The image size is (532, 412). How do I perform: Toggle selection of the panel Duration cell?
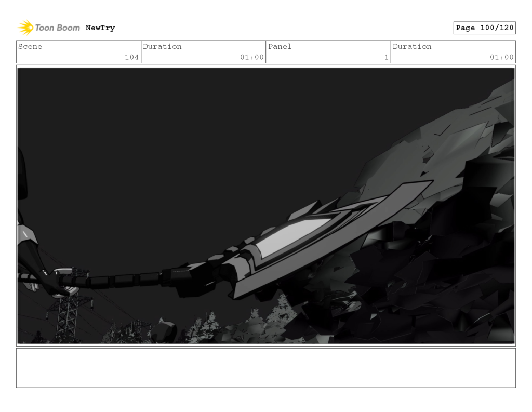452,52
